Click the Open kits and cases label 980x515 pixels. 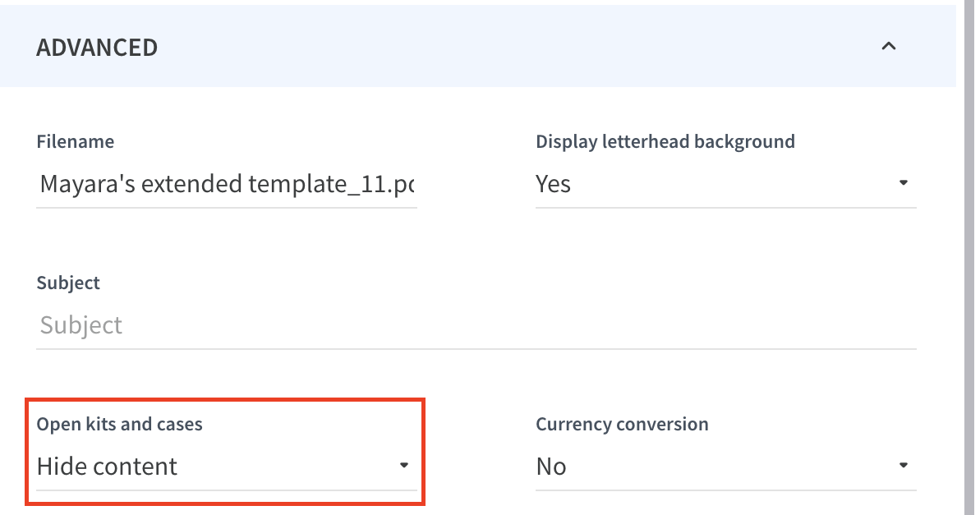tap(119, 424)
